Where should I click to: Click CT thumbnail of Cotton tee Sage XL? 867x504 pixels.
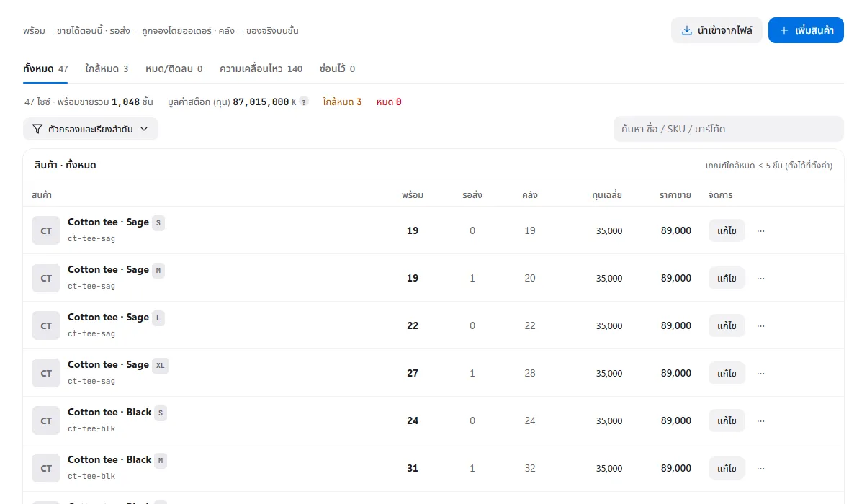pos(46,373)
